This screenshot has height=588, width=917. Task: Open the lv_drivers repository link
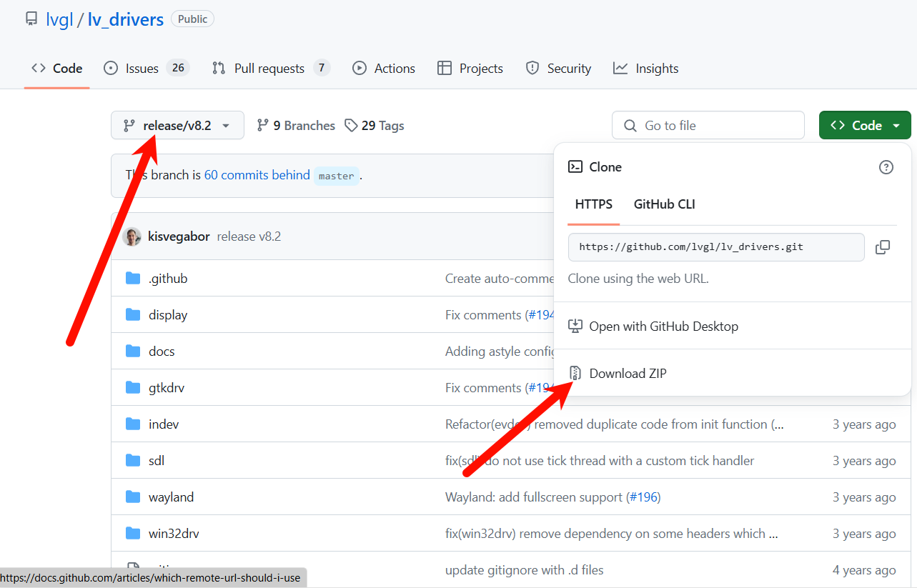coord(125,19)
